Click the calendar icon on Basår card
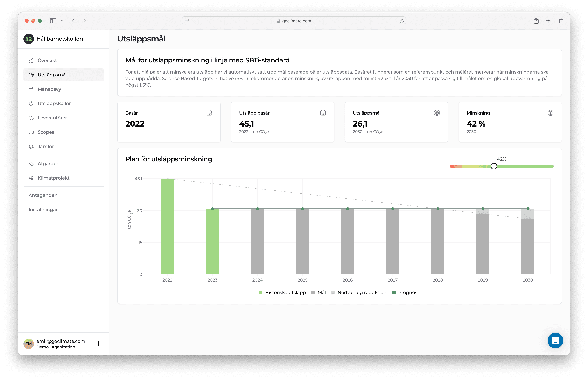Image resolution: width=588 pixels, height=379 pixels. click(x=209, y=113)
